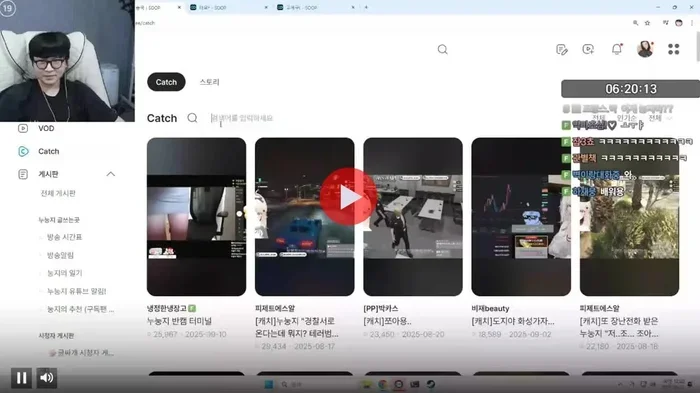
Task: Click the taskbar clock
Action: coord(674,384)
